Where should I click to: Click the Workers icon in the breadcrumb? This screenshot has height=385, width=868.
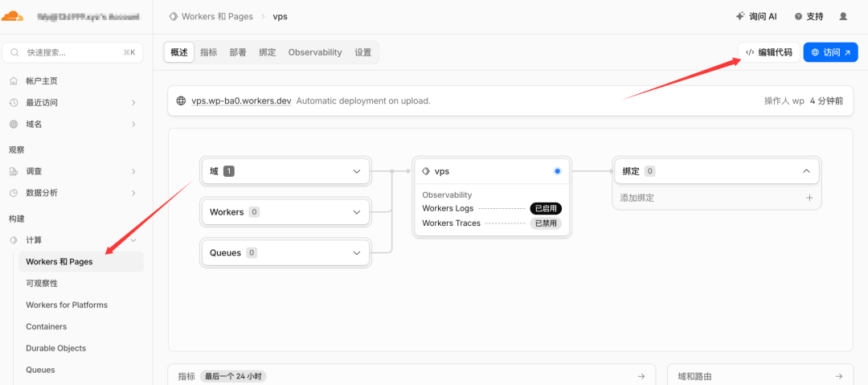(174, 17)
